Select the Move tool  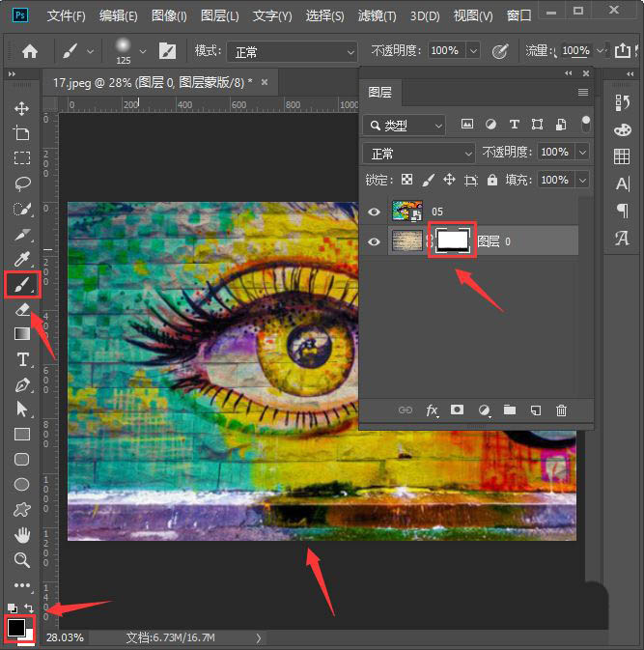[21, 108]
